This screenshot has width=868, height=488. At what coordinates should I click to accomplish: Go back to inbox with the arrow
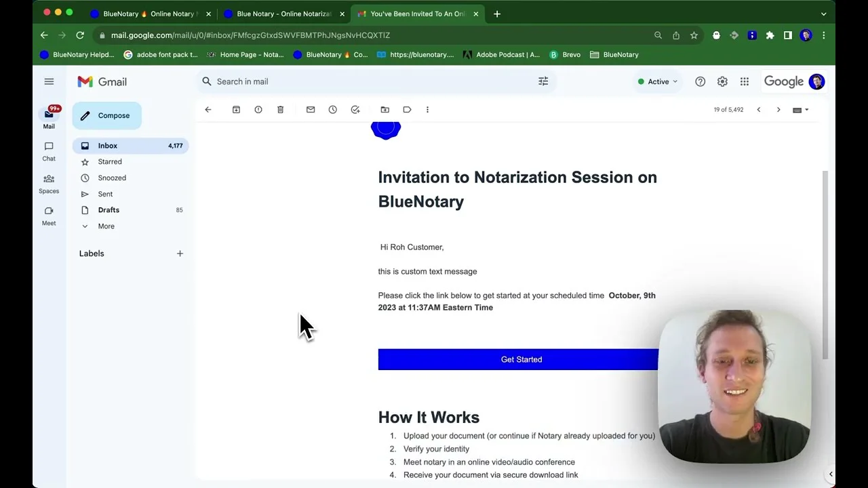coord(208,110)
